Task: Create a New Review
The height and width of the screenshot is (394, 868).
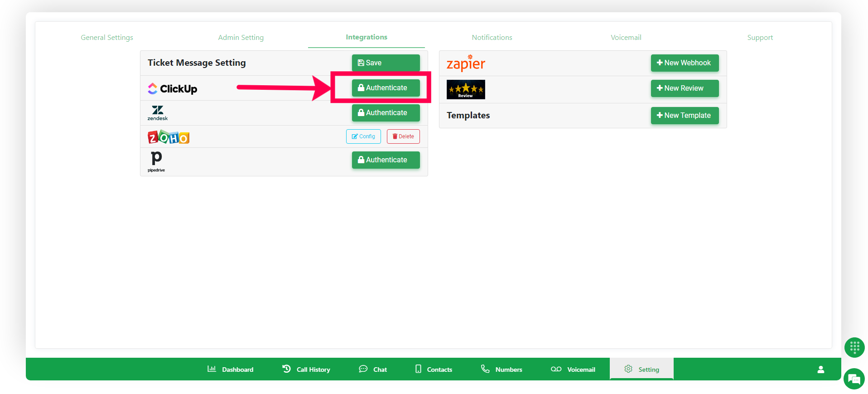Action: (685, 88)
